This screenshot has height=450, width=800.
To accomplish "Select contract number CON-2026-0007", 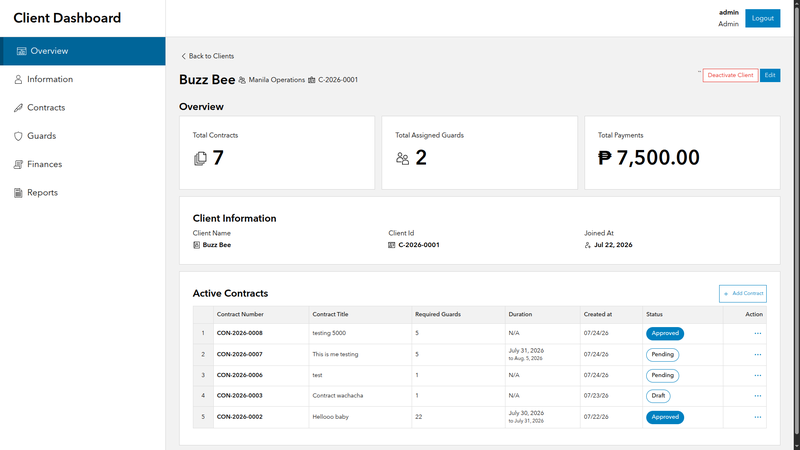I will pos(240,354).
